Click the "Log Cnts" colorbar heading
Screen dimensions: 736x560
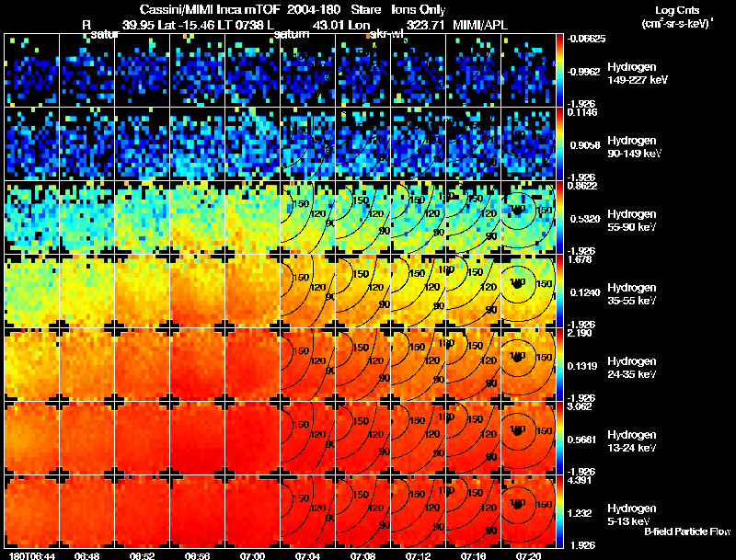[x=677, y=10]
